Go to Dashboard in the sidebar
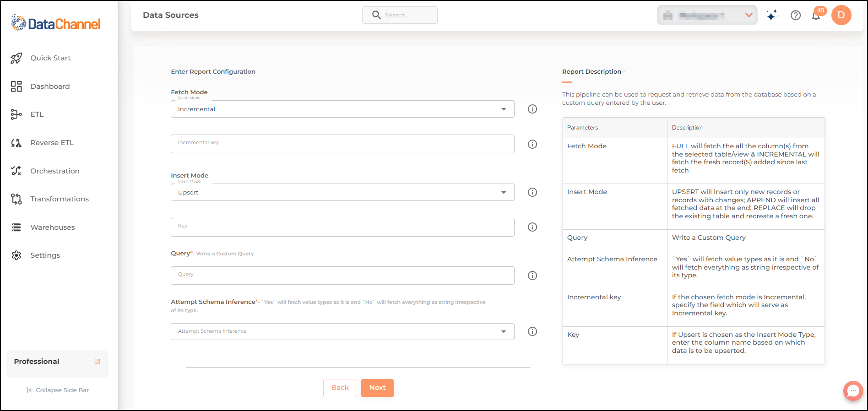This screenshot has height=411, width=868. (50, 87)
